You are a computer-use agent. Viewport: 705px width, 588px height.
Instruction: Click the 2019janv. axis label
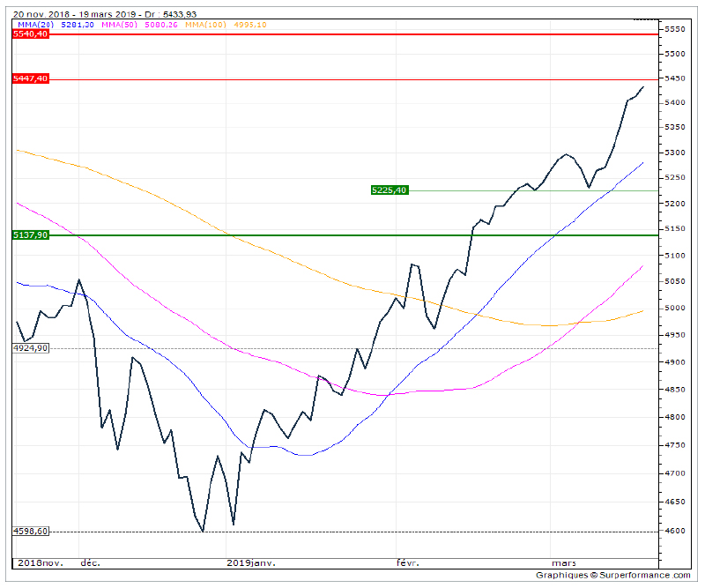pyautogui.click(x=251, y=563)
